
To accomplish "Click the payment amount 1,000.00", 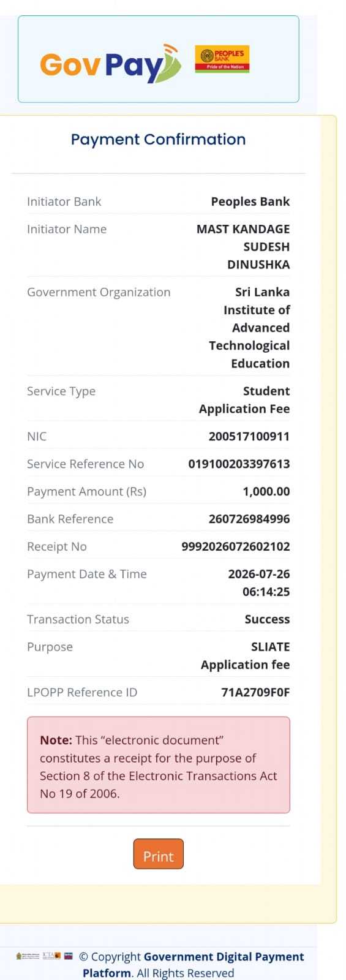I will pyautogui.click(x=266, y=491).
